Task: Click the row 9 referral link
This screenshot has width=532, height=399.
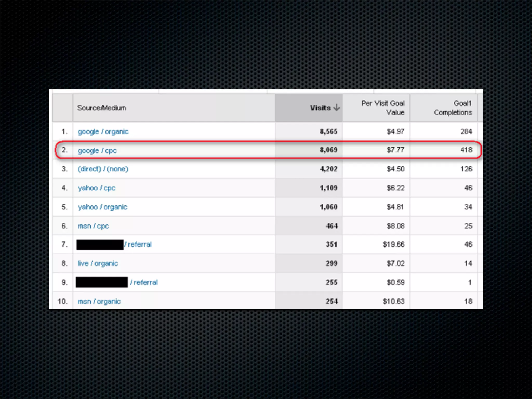Action: click(x=144, y=282)
